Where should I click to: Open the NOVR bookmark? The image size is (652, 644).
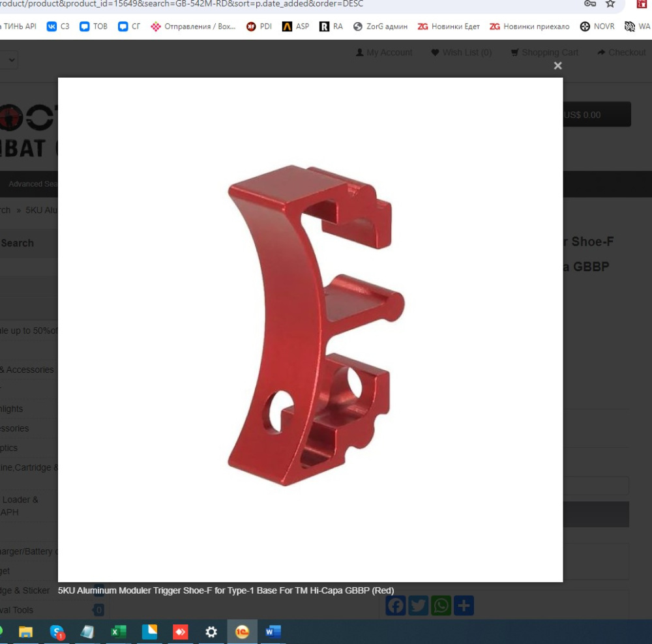597,27
